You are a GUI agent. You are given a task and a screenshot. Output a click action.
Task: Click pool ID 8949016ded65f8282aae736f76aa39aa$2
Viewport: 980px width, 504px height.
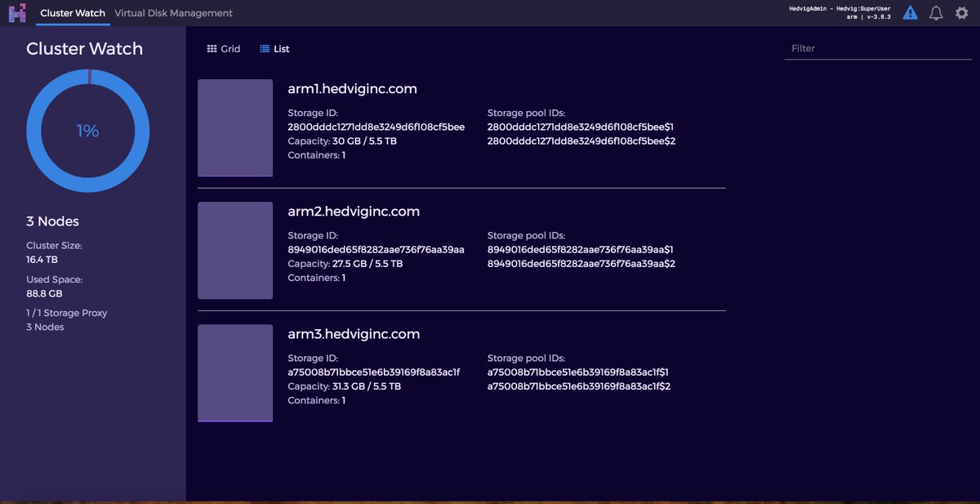click(581, 263)
